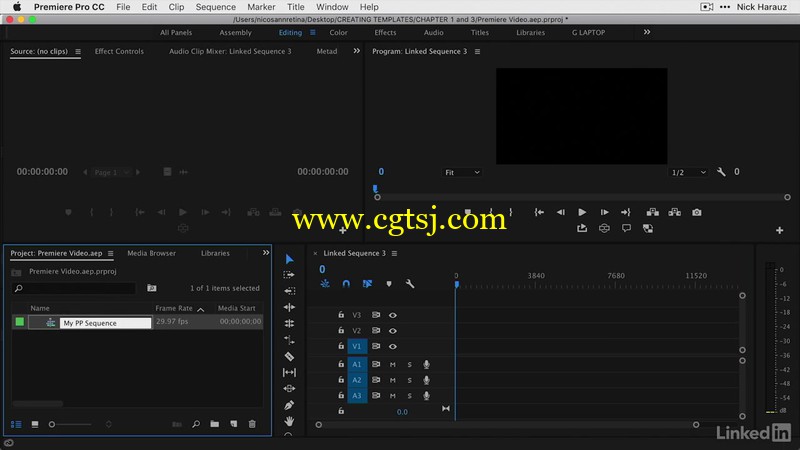This screenshot has width=800, height=450.
Task: Switch Project panel to list view
Action: click(16, 424)
